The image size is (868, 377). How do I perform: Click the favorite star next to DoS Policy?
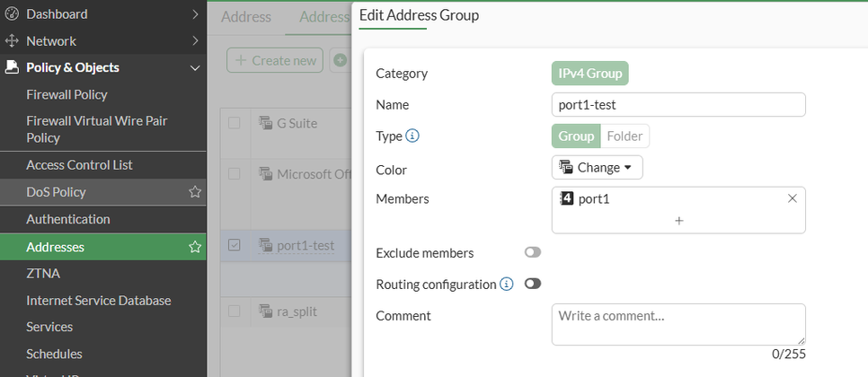[194, 192]
